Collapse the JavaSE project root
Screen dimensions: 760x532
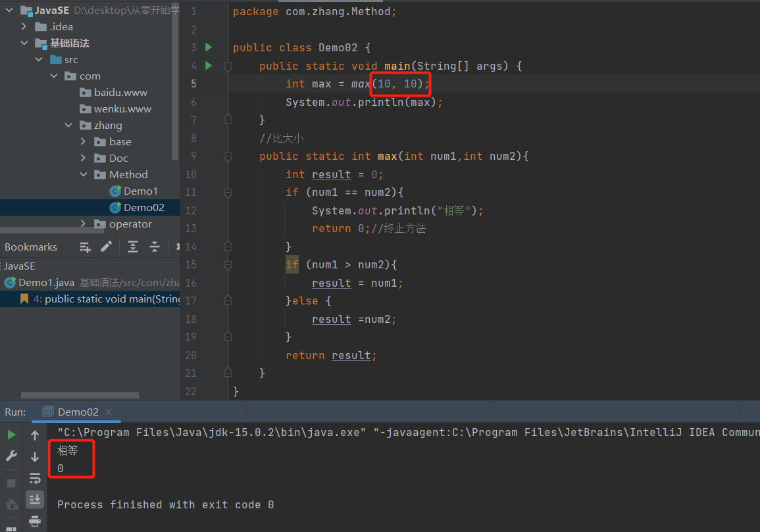pos(9,10)
